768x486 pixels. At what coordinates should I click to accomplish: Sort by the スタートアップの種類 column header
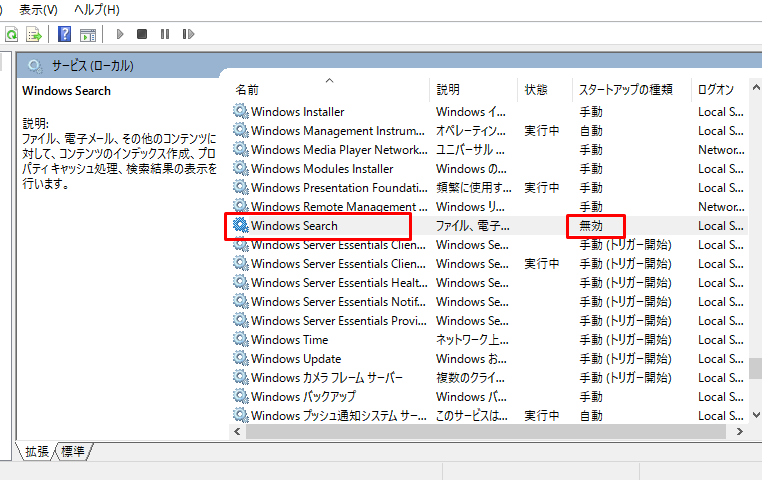click(631, 90)
